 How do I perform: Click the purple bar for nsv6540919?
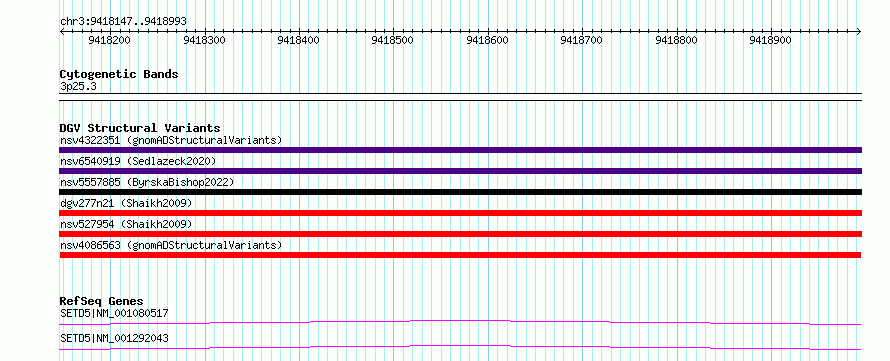(460, 171)
